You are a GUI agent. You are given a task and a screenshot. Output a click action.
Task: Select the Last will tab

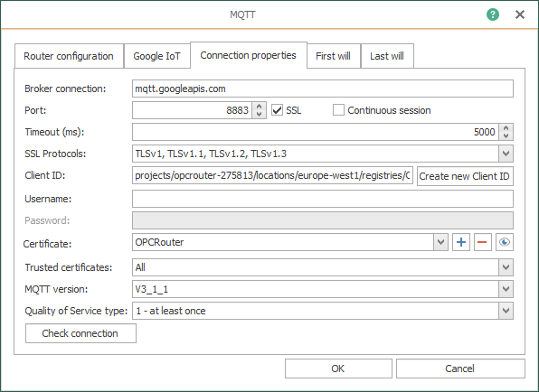coord(387,56)
